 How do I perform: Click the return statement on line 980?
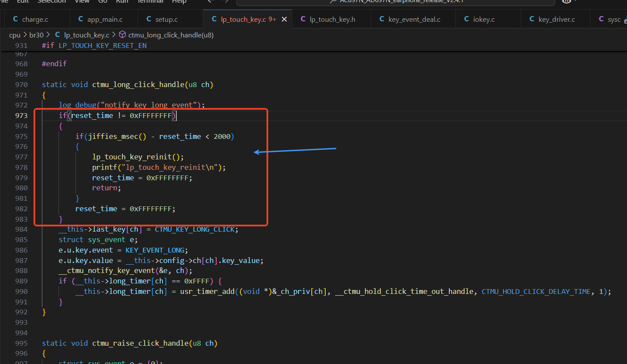tap(107, 188)
